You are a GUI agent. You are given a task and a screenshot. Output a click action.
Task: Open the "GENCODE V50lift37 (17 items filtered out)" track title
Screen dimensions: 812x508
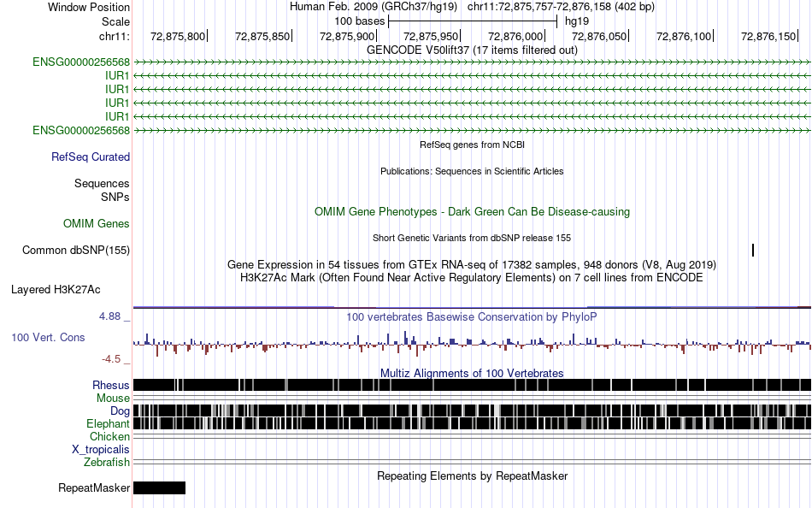coord(472,50)
